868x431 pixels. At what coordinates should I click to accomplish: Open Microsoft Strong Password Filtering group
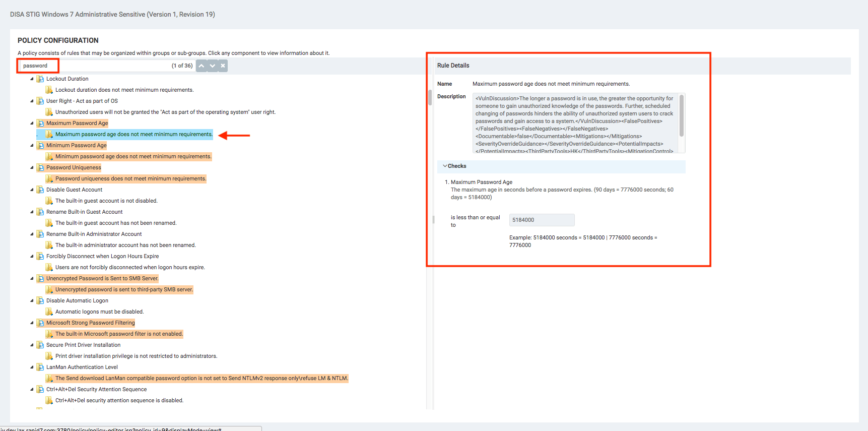91,323
